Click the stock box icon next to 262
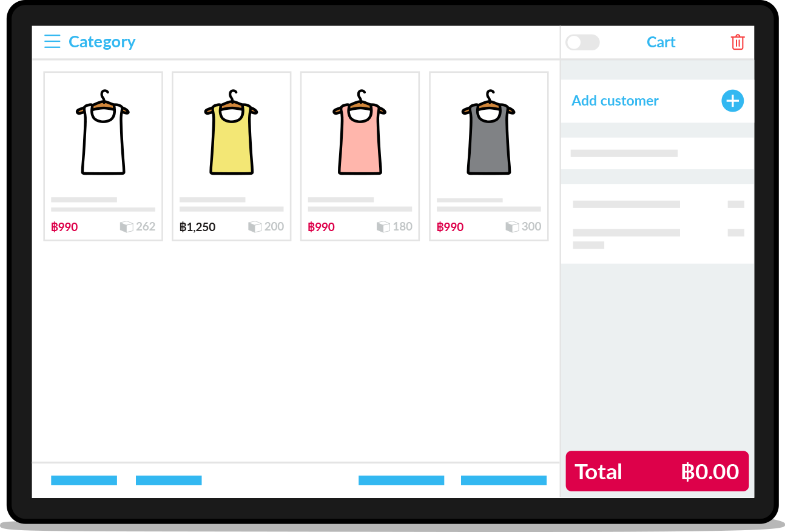Screen dimensions: 785x532 [x=126, y=227]
